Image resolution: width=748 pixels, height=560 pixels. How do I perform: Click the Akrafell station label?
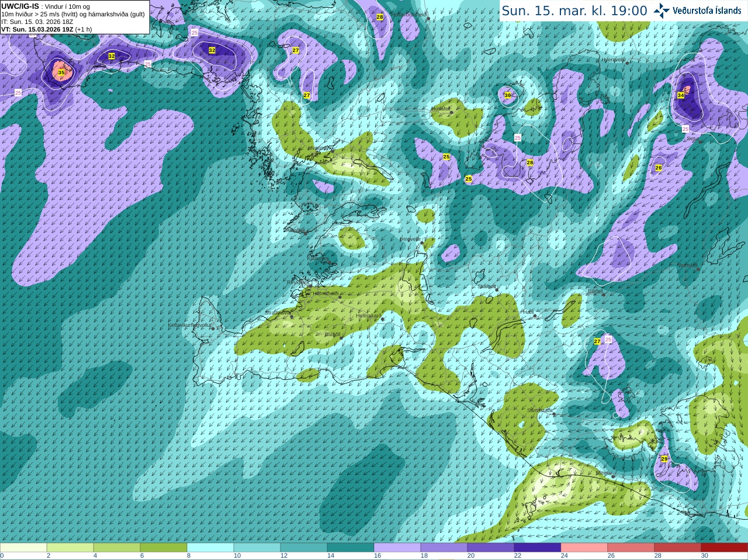click(x=295, y=230)
